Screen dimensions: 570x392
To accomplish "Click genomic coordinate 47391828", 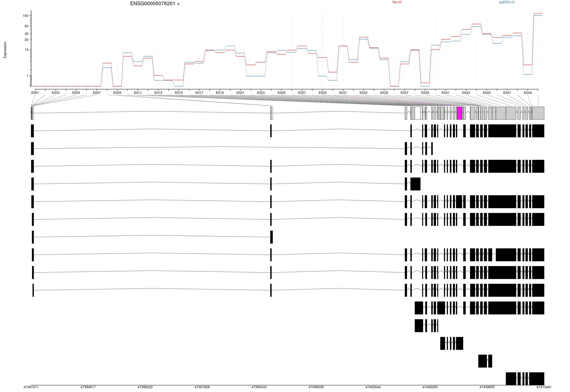I will [202, 387].
